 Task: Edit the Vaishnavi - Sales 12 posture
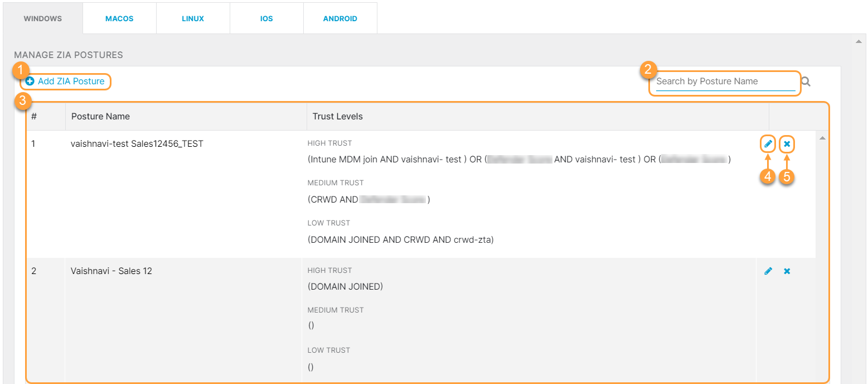point(768,271)
